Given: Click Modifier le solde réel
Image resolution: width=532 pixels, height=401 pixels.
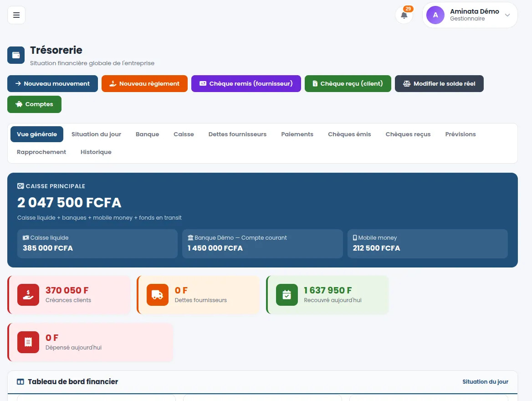Looking at the screenshot, I should (x=439, y=83).
